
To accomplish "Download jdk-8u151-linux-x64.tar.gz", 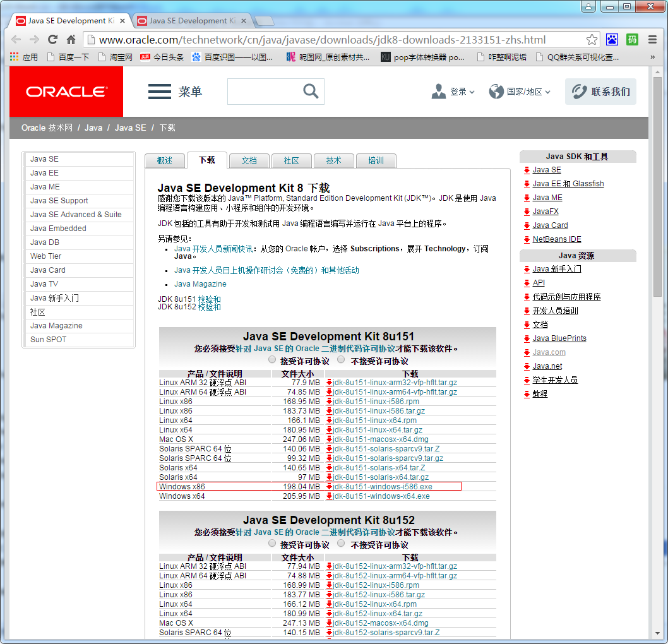I will pyautogui.click(x=378, y=430).
